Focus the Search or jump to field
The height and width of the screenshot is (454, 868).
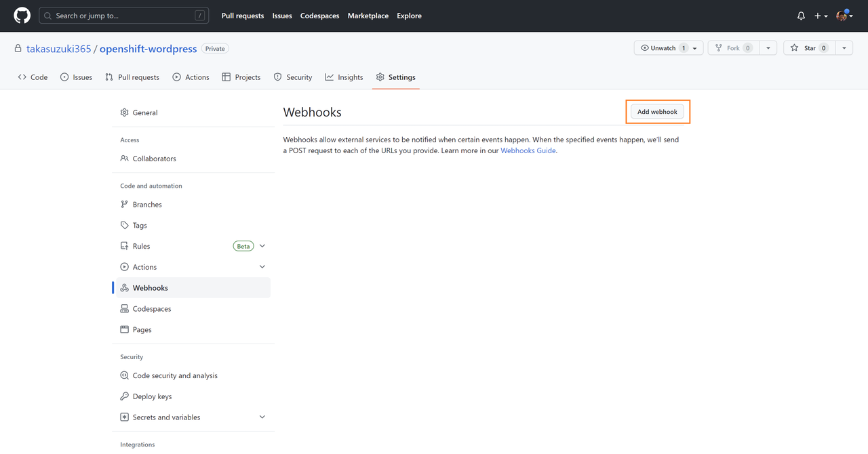[x=123, y=16]
